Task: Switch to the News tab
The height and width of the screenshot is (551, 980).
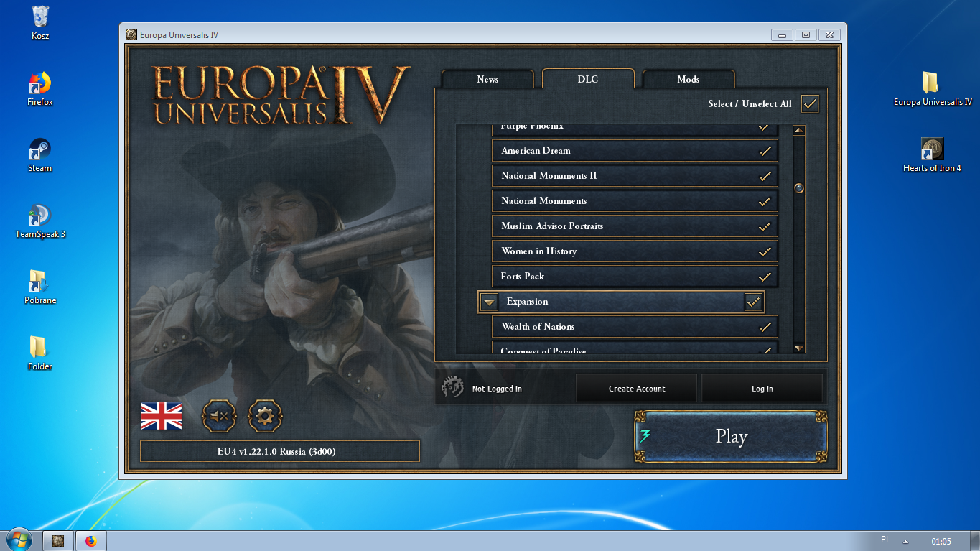Action: pos(487,79)
